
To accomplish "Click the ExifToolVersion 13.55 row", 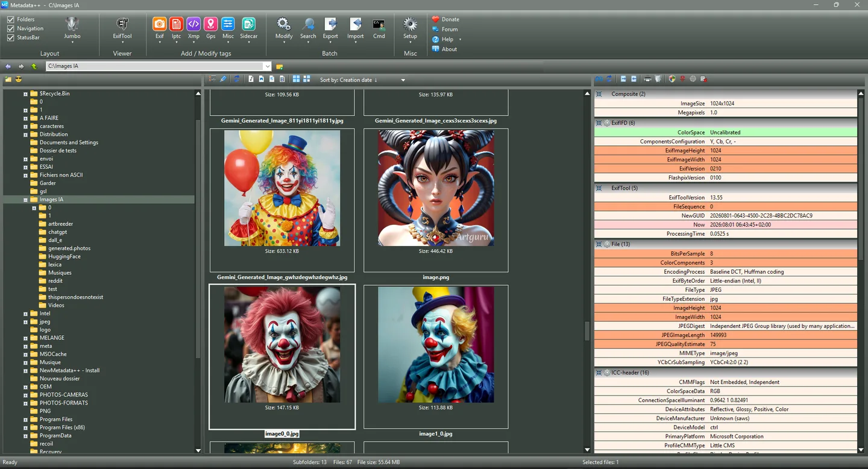I will pos(725,197).
